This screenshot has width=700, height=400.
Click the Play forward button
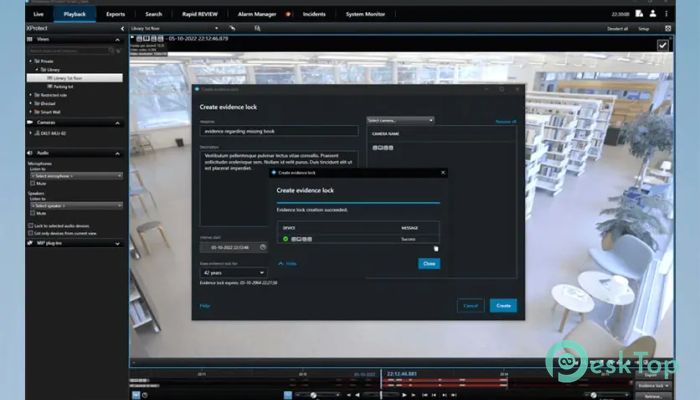click(x=404, y=395)
